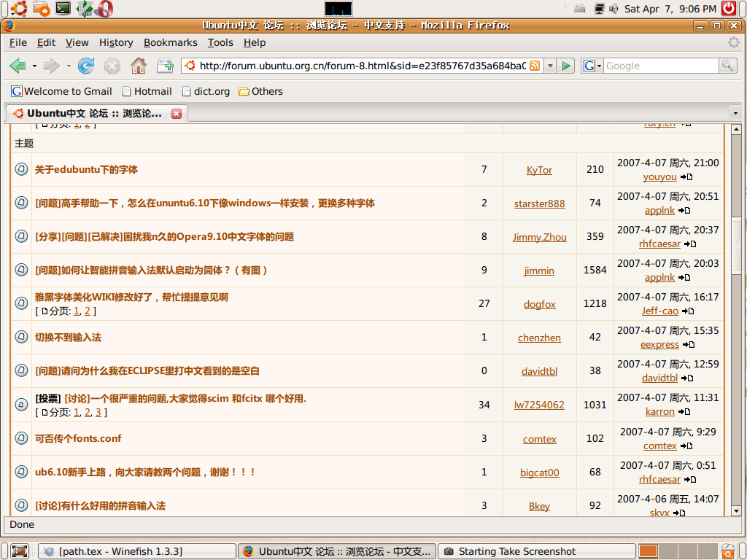Open Forward history dropdown arrow
Image resolution: width=747 pixels, height=560 pixels.
coord(69,66)
